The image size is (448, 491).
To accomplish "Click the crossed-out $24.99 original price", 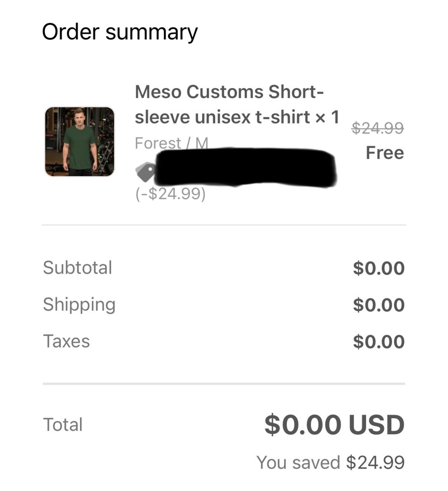I will point(378,128).
